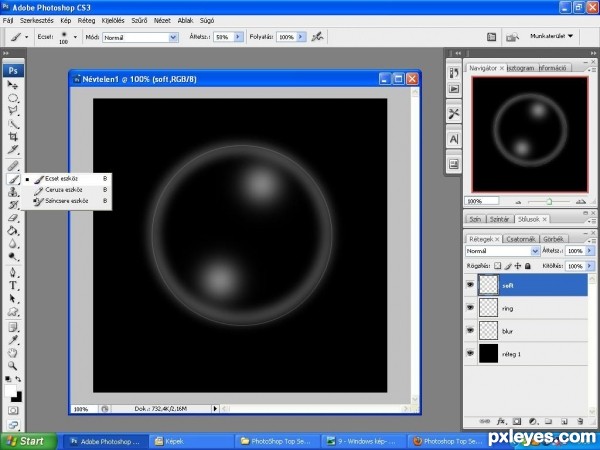The width and height of the screenshot is (600, 450).
Task: Open Folyatás flow slider arrow
Action: pos(301,37)
